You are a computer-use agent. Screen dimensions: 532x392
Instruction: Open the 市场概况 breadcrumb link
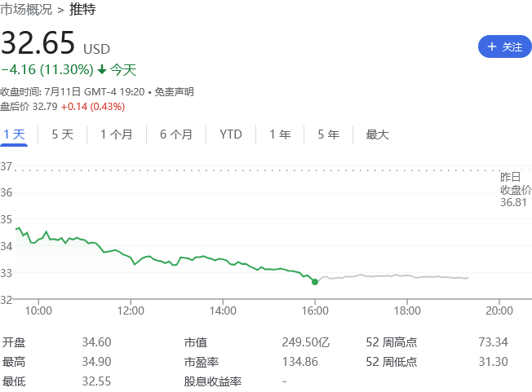(x=25, y=10)
